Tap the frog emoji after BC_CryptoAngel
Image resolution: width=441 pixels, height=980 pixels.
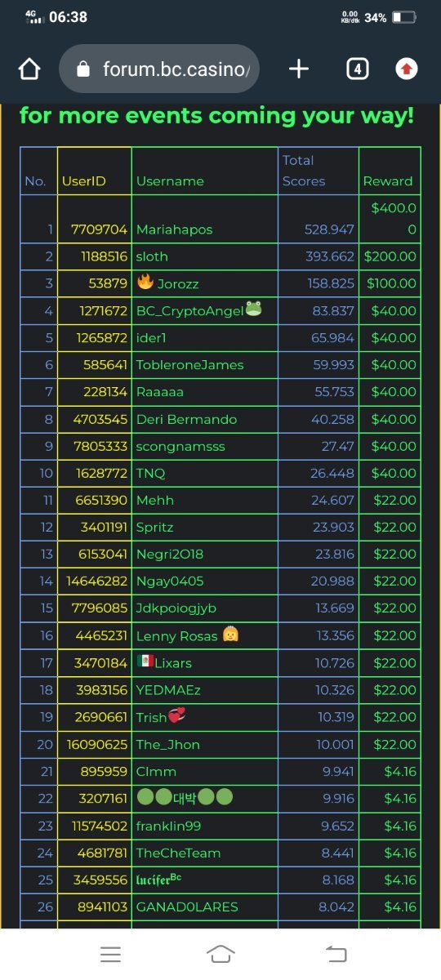click(x=253, y=309)
